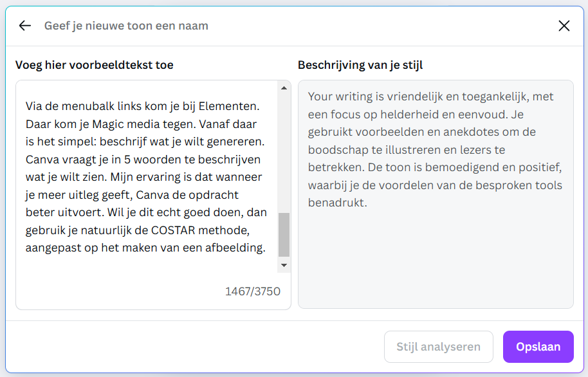Viewport: 588px width, 377px height.
Task: Click the 1467/3750 character counter
Action: 252,291
